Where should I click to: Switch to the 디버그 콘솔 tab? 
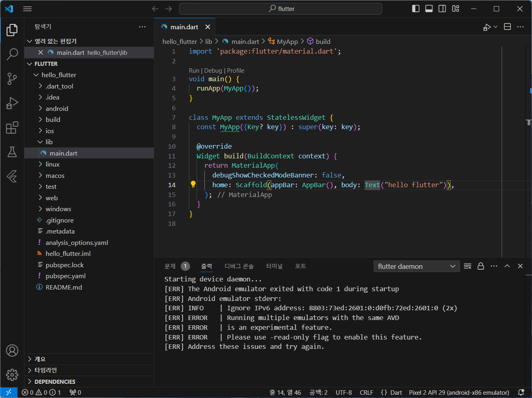coord(239,266)
